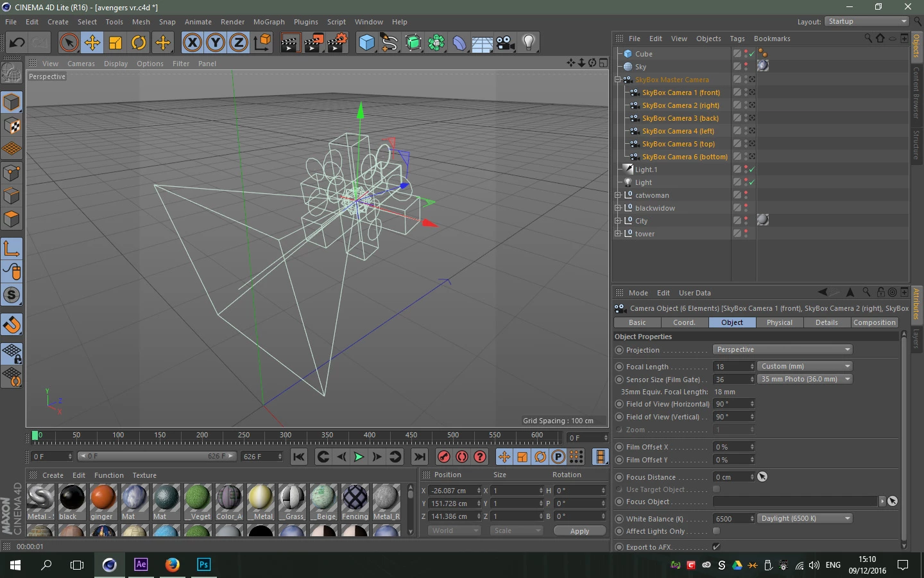Viewport: 924px width, 578px height.
Task: Open the Render menu
Action: [x=232, y=22]
